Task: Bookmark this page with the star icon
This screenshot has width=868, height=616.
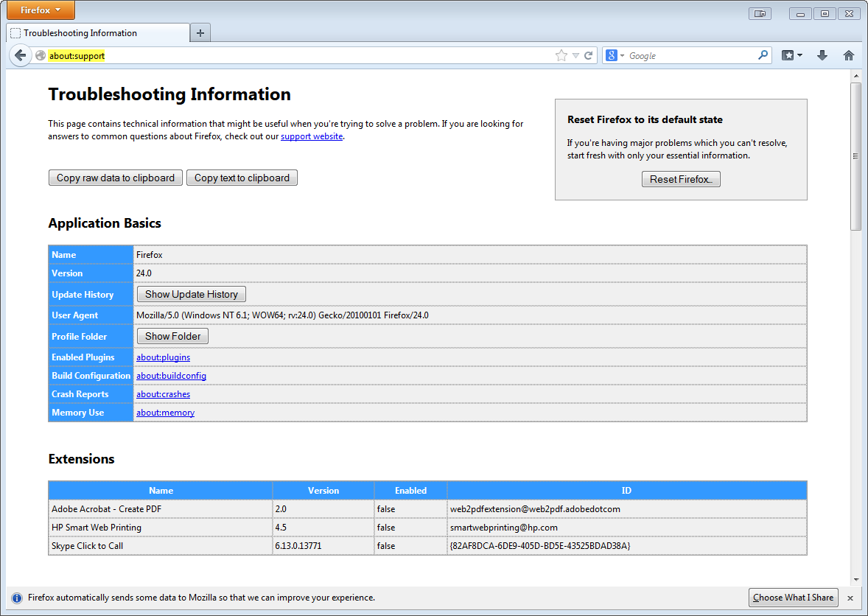Action: tap(561, 55)
